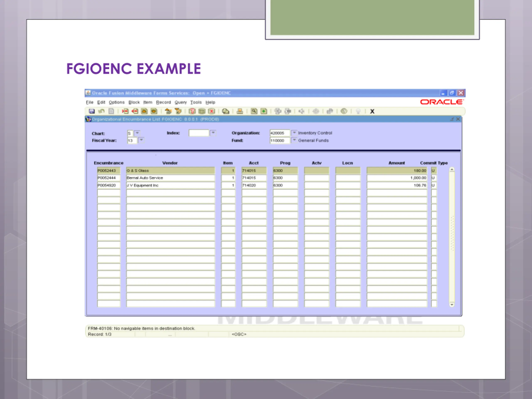Click the grayed crosshair toolbar icon
Screen dimensions: 532x399
pyautogui.click(x=316, y=111)
